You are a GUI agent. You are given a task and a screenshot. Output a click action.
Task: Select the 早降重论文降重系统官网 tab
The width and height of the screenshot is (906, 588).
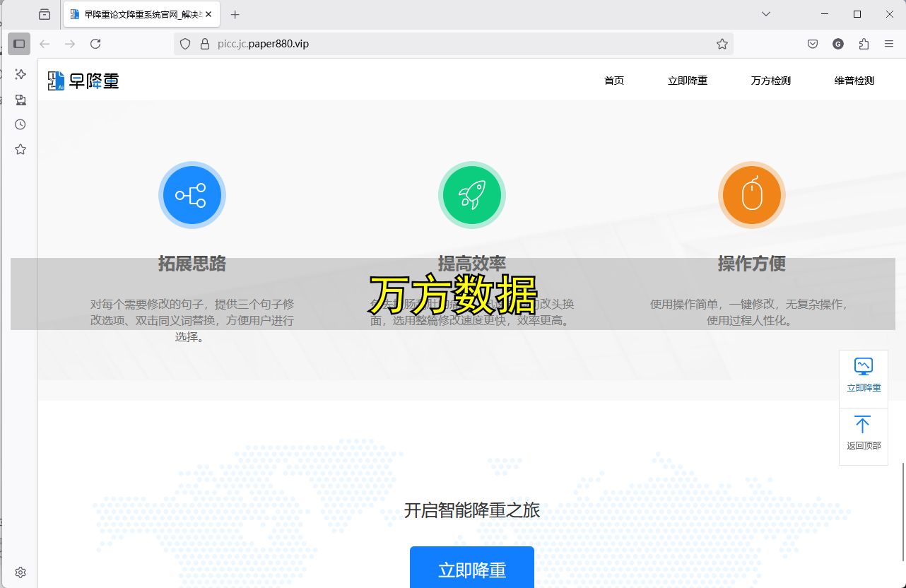(141, 14)
